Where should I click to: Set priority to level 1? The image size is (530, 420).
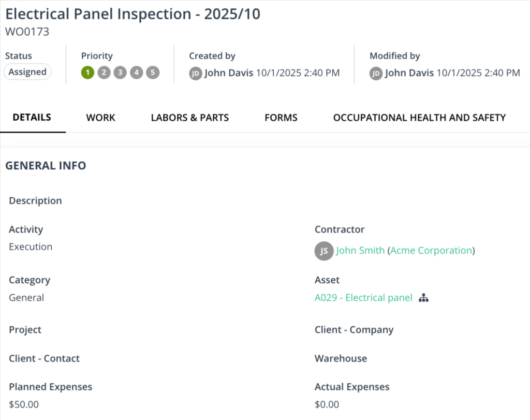pos(87,73)
